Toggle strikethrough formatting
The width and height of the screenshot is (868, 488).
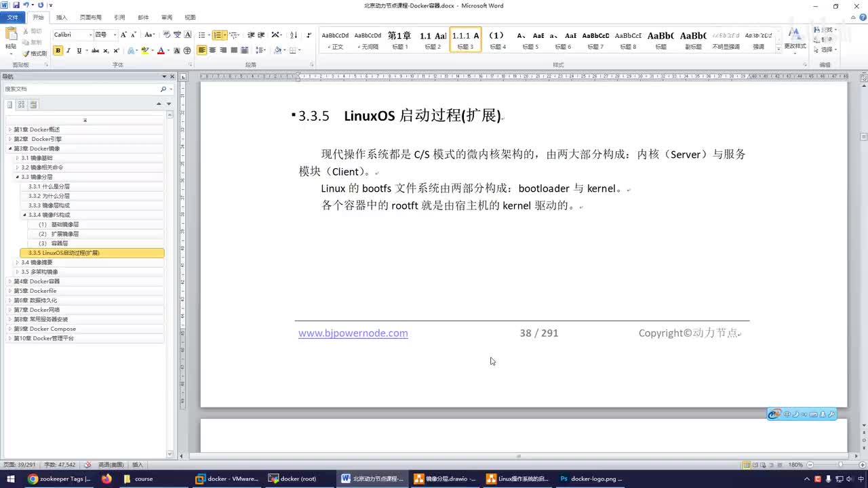click(x=95, y=51)
